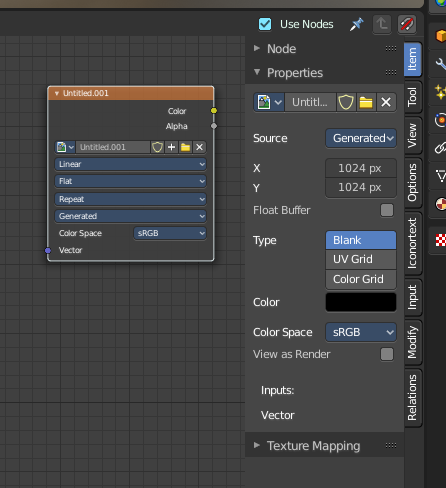This screenshot has width=446, height=488.
Task: Click the Properties panel grip handle
Action: point(391,72)
